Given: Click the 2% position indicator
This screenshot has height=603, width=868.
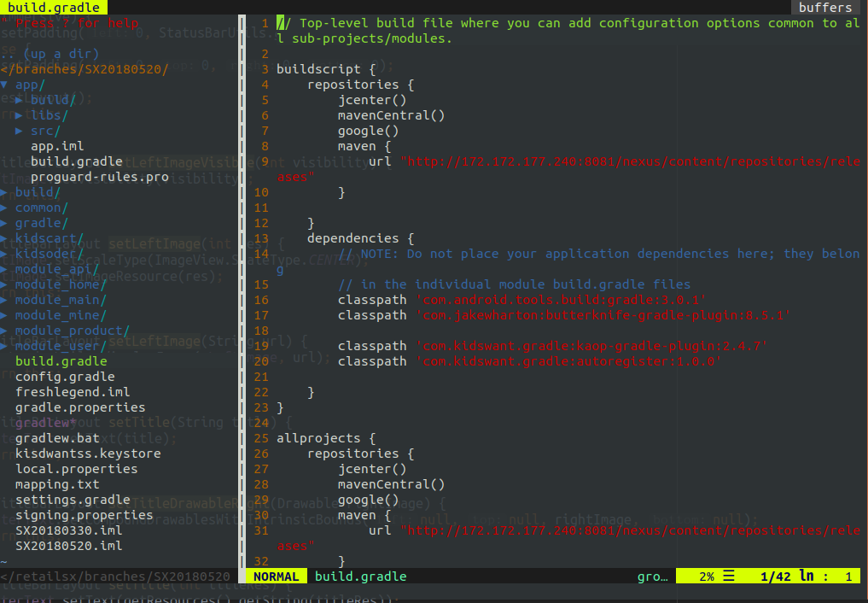Looking at the screenshot, I should coord(707,577).
